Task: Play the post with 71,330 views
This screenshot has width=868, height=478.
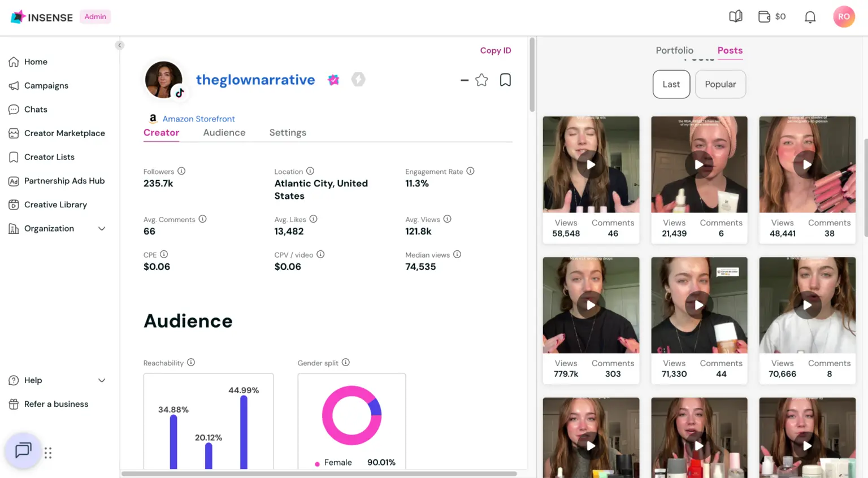Action: coord(699,305)
